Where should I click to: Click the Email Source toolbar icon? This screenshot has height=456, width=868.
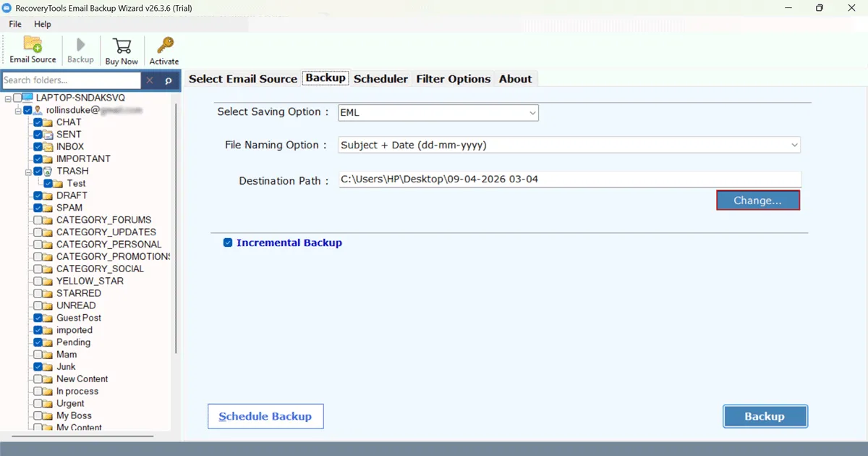pyautogui.click(x=33, y=44)
